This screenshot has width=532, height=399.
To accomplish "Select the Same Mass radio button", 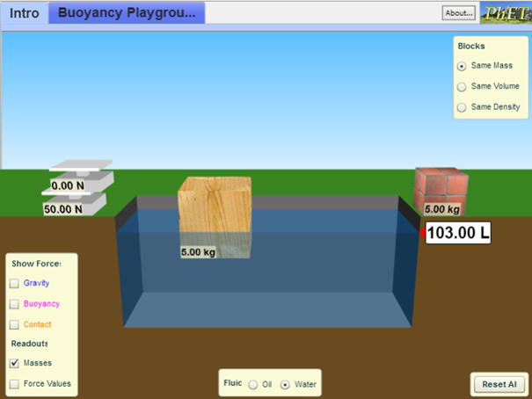I will click(x=462, y=66).
